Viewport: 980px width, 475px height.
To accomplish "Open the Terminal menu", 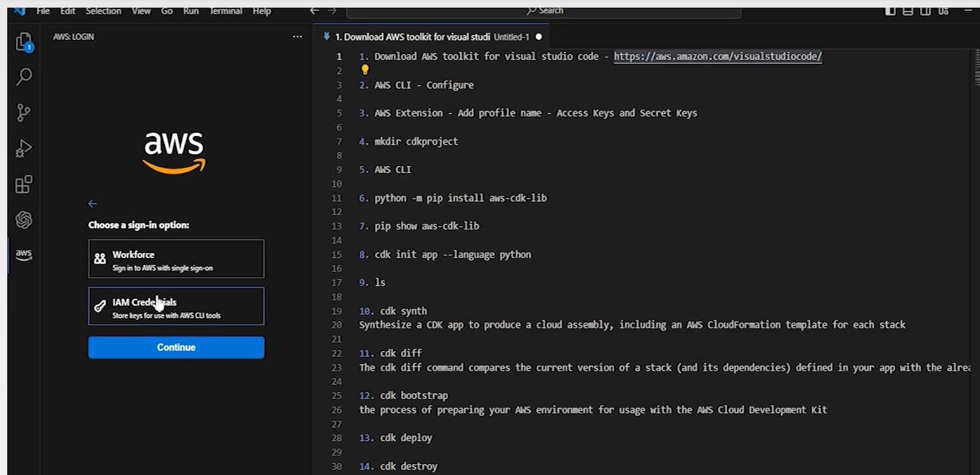I will 225,11.
